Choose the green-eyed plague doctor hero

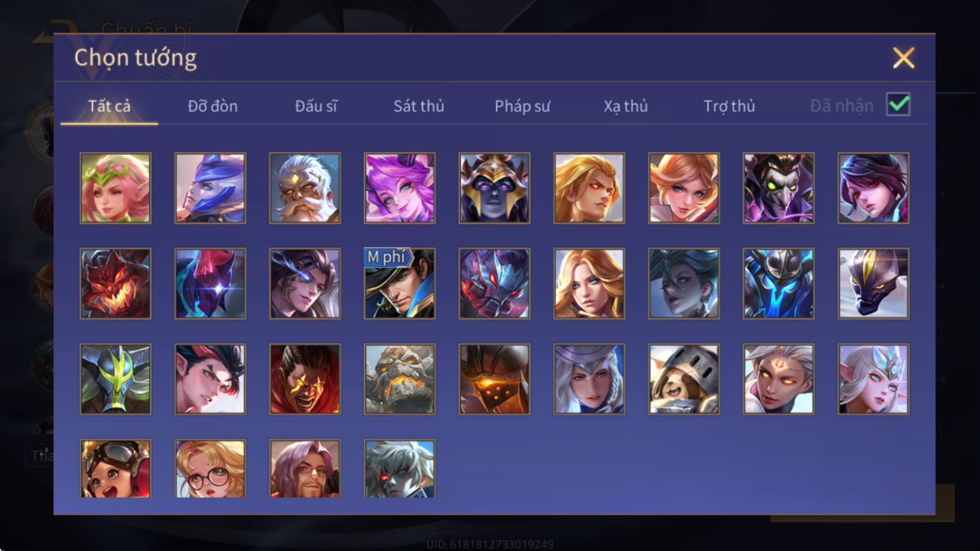(x=778, y=188)
